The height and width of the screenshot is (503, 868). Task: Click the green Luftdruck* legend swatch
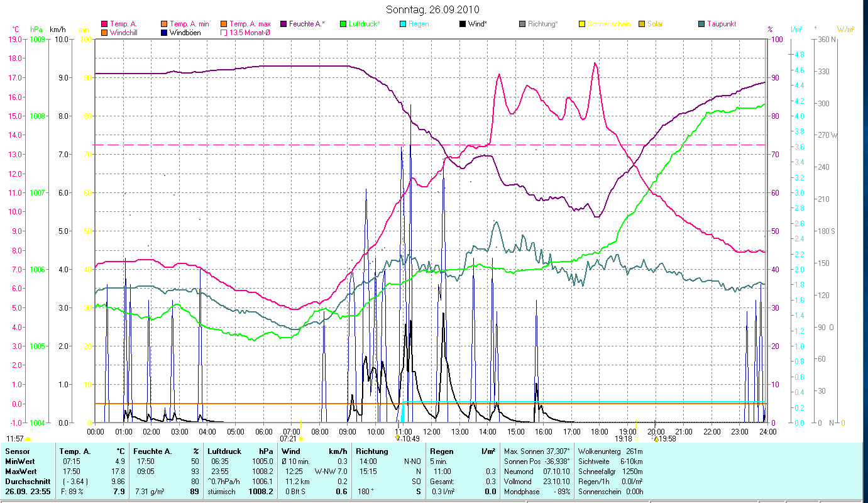pyautogui.click(x=343, y=24)
